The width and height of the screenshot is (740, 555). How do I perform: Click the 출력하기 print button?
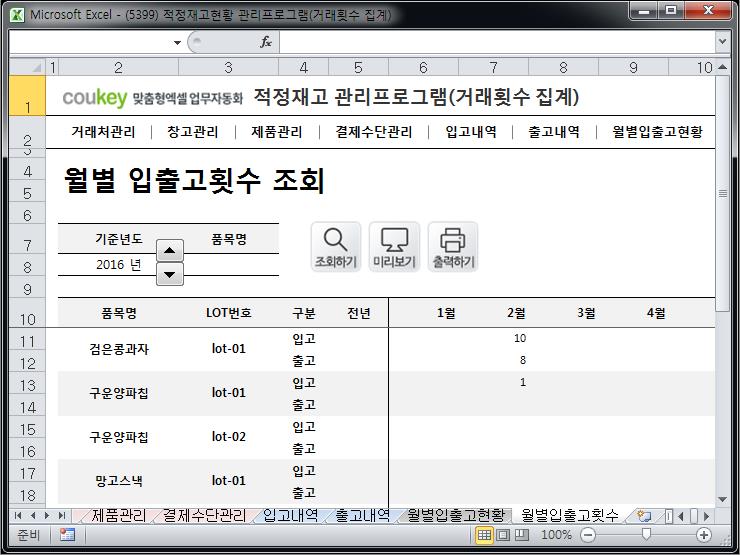[453, 247]
